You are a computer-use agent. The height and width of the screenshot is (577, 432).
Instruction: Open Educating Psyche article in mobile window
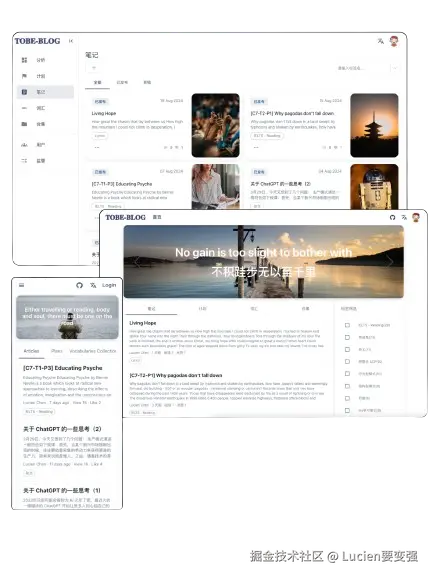click(x=63, y=368)
